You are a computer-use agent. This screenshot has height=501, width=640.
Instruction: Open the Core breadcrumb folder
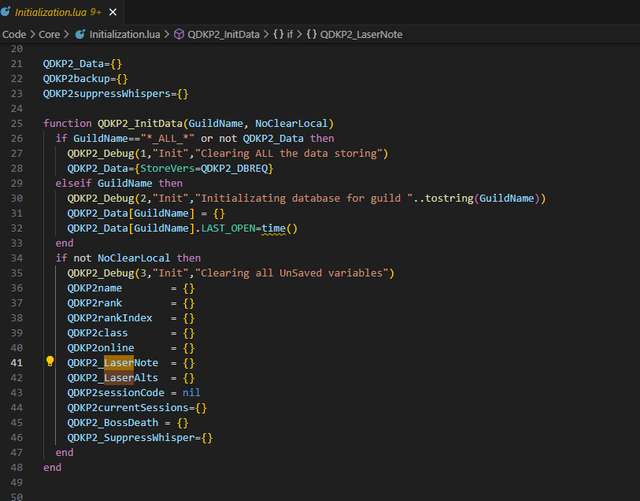tap(49, 35)
